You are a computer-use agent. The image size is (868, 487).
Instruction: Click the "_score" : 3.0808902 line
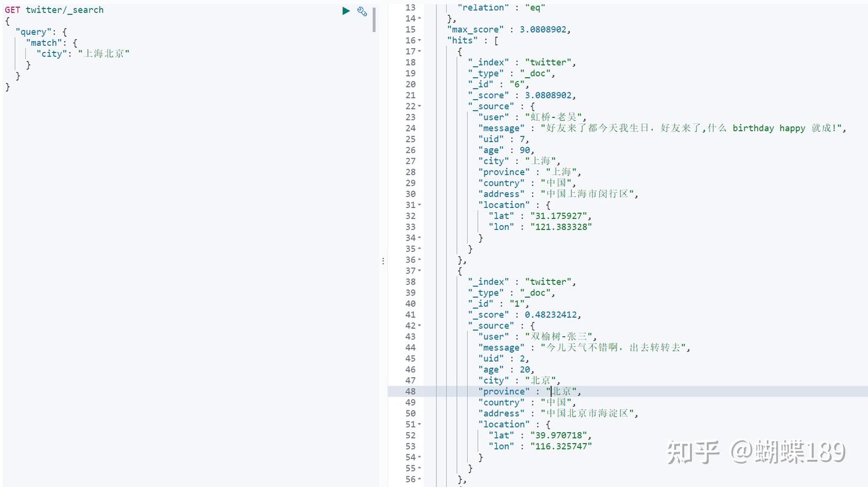(x=522, y=95)
